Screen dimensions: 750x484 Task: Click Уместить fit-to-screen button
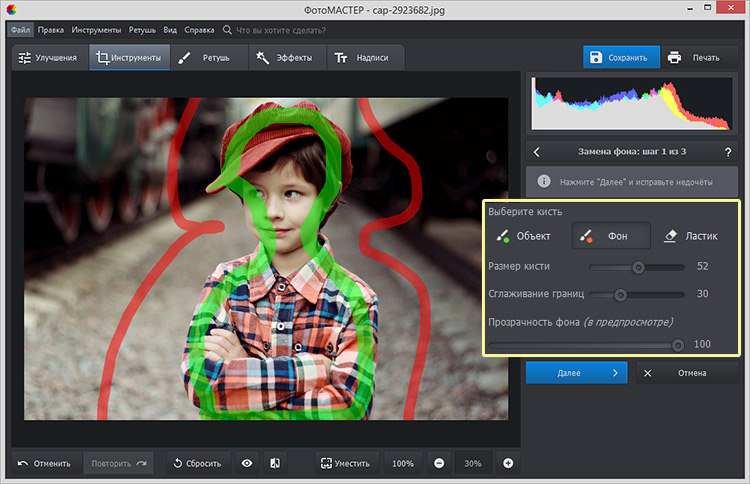coord(345,463)
